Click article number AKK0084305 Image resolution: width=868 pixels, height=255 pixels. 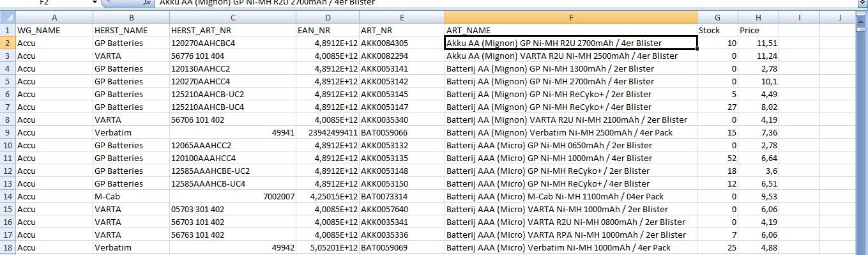tap(402, 43)
